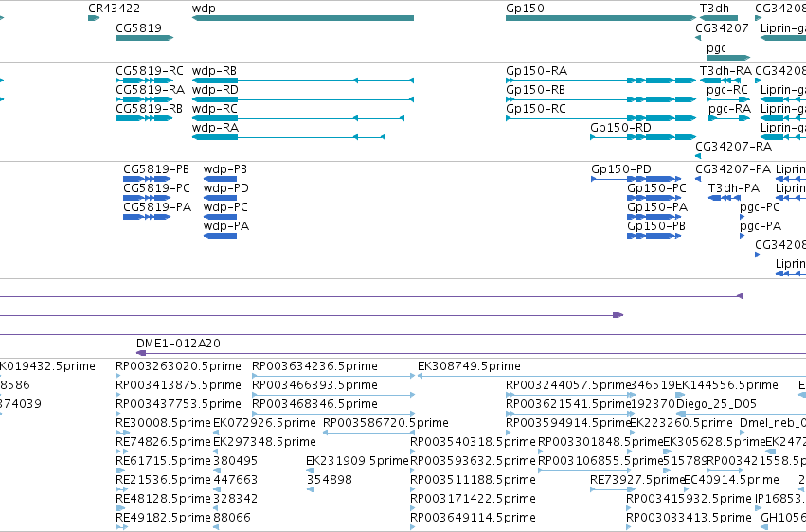The height and width of the screenshot is (532, 806).
Task: Click EST RP003466393.5prime
Action: pyautogui.click(x=314, y=385)
